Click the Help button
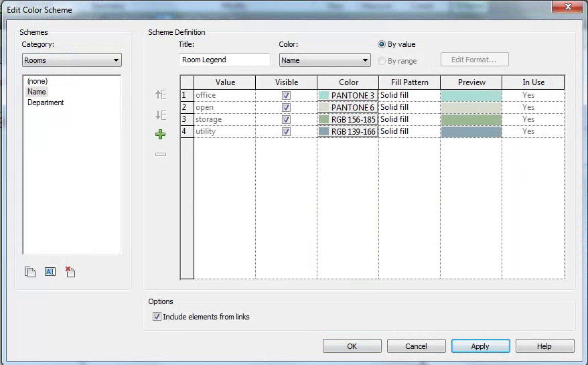The height and width of the screenshot is (365, 588). (544, 346)
